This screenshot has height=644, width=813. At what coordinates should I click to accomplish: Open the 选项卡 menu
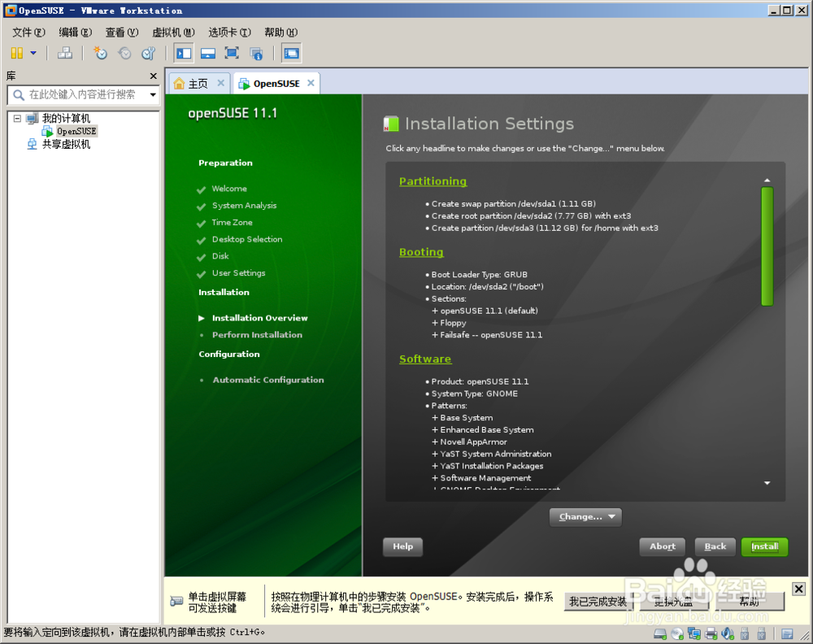coord(229,33)
